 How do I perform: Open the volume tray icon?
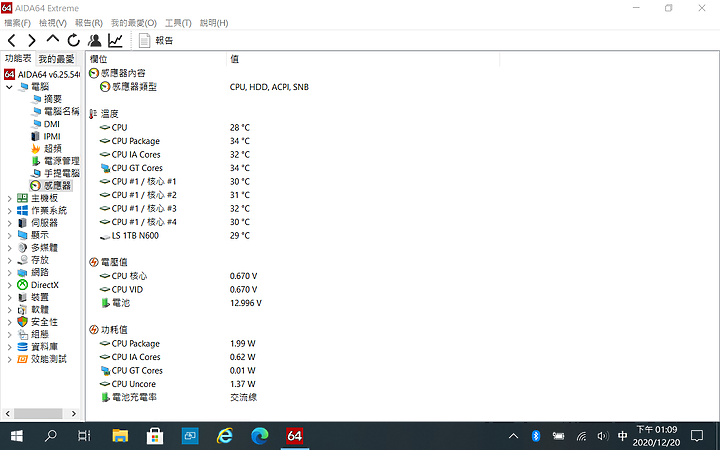tap(602, 436)
